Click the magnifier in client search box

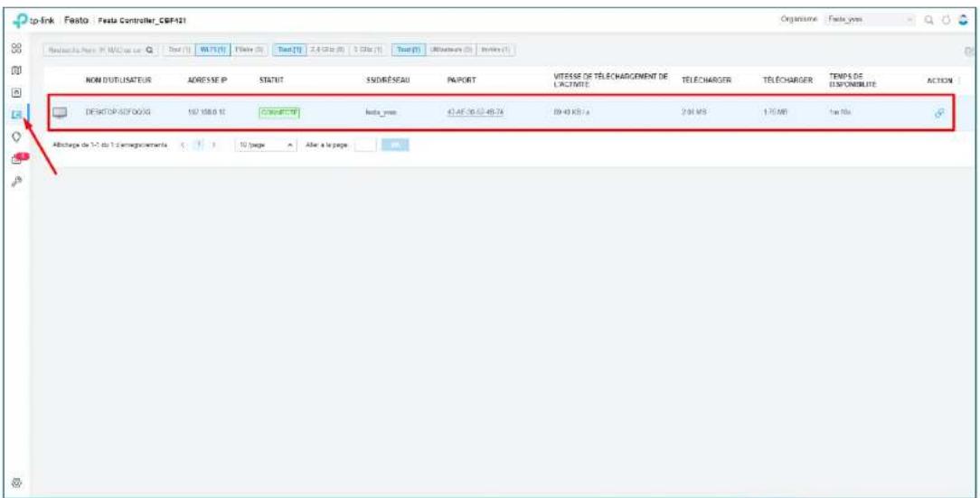coord(149,50)
